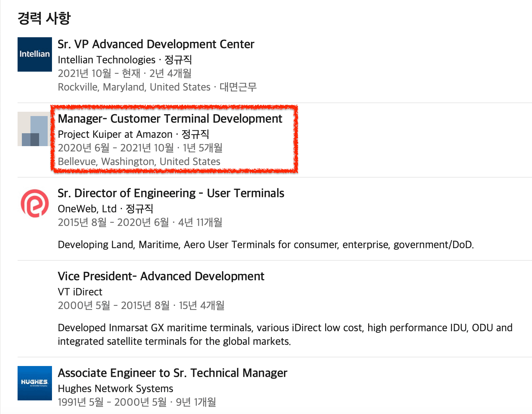The width and height of the screenshot is (532, 414).
Task: Click the 경력 사항 section heading
Action: [x=44, y=18]
